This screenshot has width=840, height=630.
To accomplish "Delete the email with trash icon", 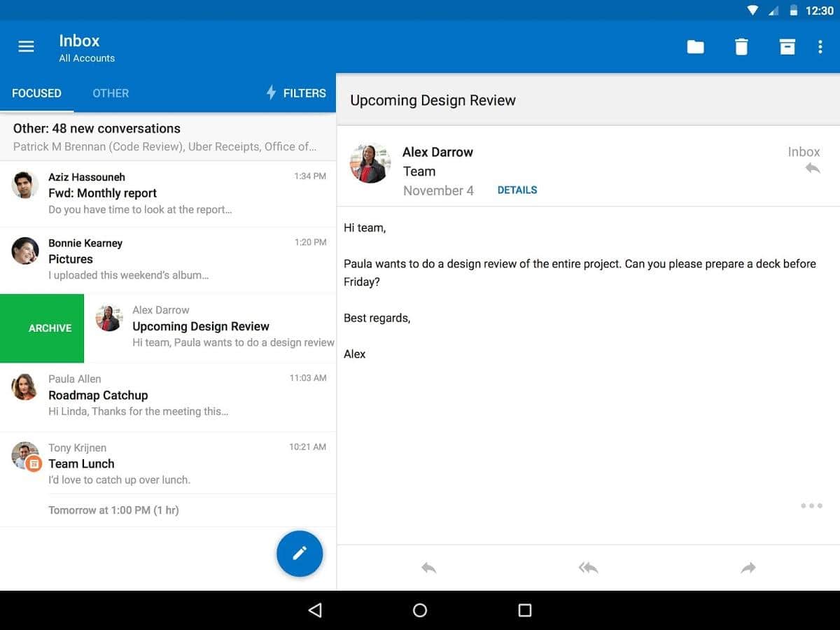I will (x=741, y=47).
